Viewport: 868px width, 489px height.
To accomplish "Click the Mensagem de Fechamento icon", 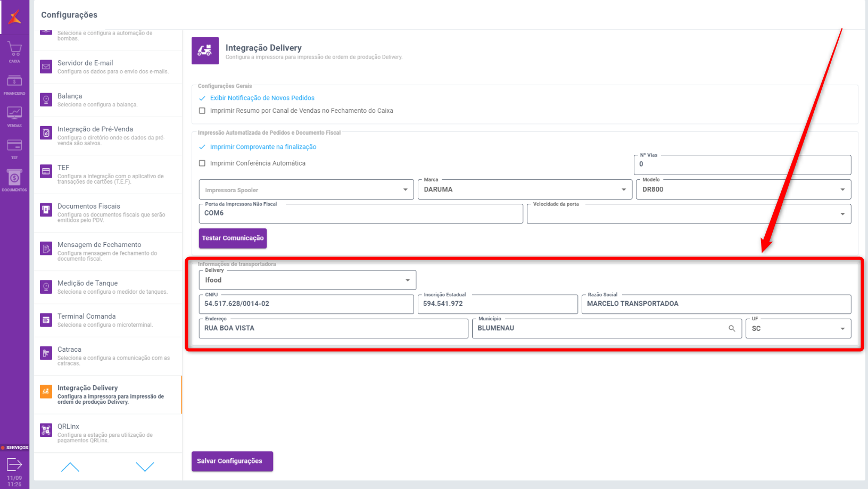I will click(46, 248).
